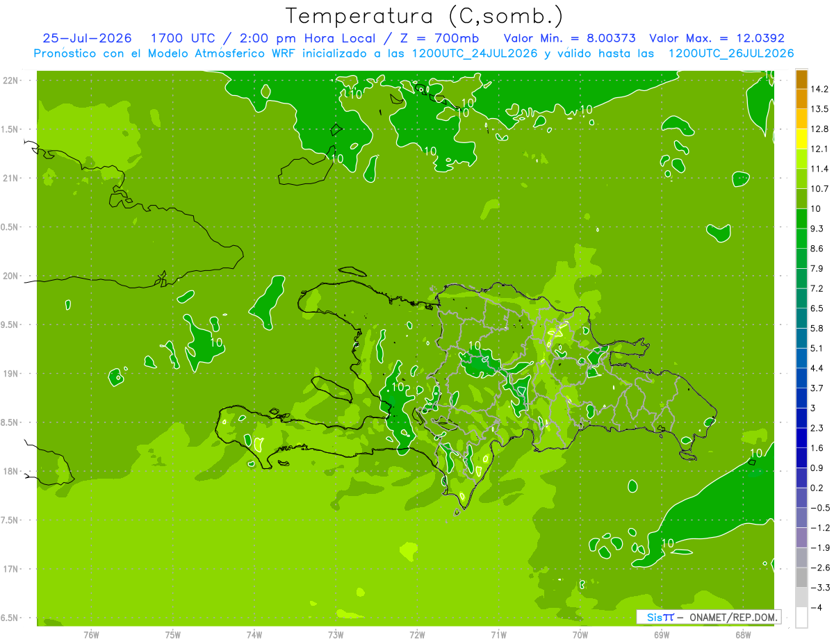Click the 'Temperatura (C,somb.)' map title

[425, 17]
